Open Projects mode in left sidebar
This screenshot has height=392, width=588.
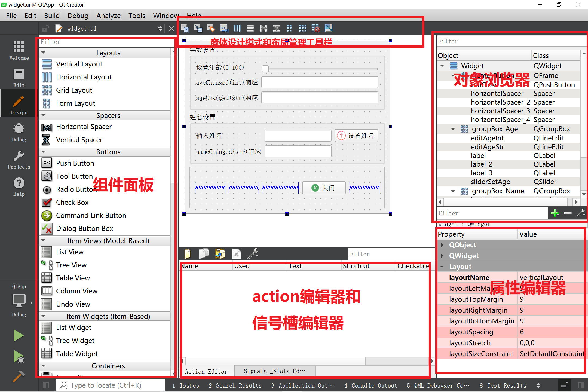19,160
